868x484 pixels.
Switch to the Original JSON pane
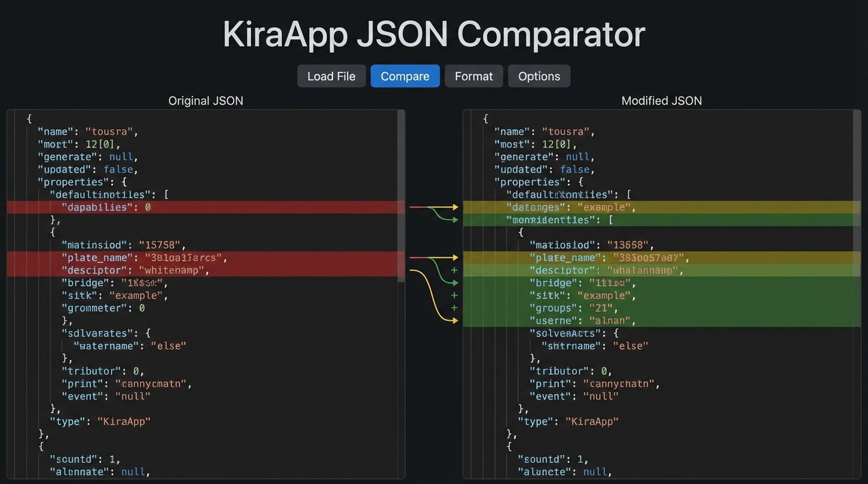(206, 100)
